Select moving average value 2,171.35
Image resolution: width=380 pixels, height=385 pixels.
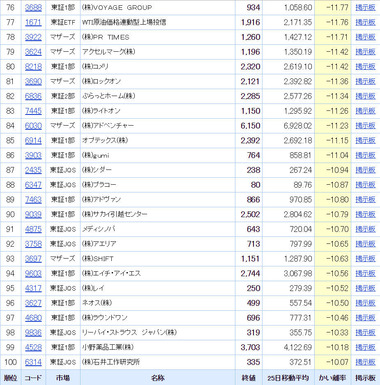[298, 22]
